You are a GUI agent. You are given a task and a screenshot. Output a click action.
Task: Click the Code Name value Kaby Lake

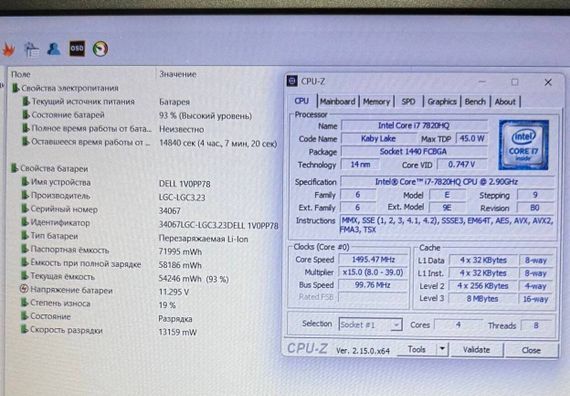pyautogui.click(x=378, y=139)
